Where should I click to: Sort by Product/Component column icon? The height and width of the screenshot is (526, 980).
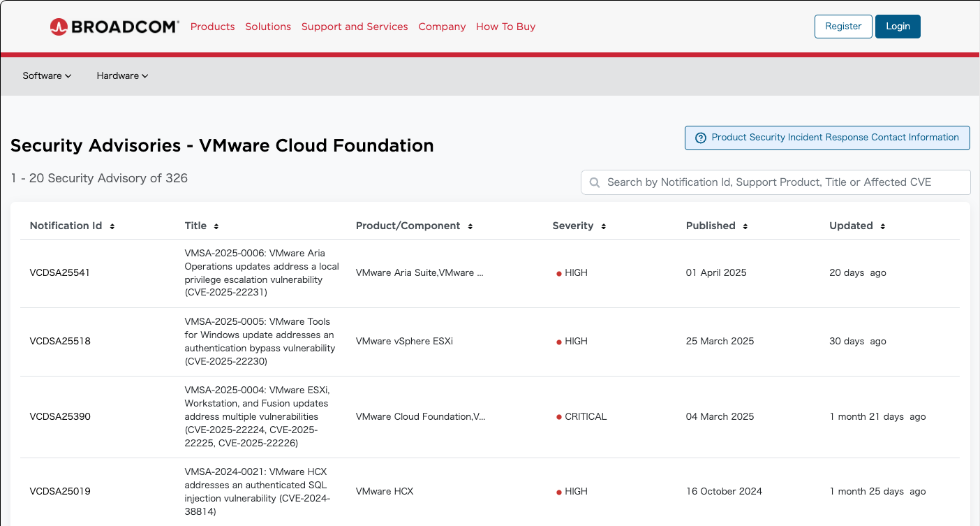470,226
